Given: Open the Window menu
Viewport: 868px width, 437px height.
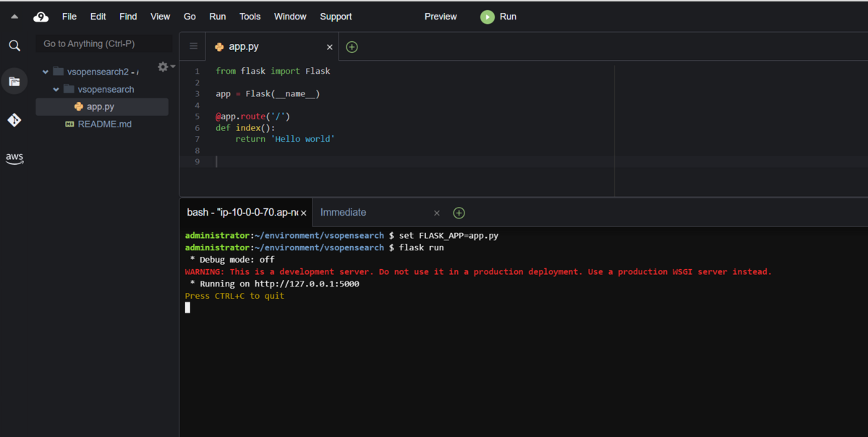Looking at the screenshot, I should point(290,17).
